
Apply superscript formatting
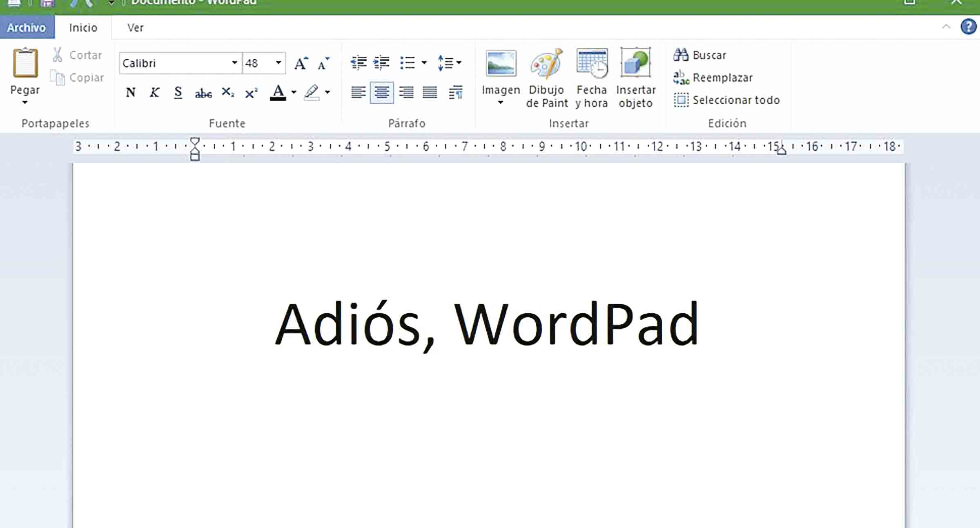pos(251,92)
